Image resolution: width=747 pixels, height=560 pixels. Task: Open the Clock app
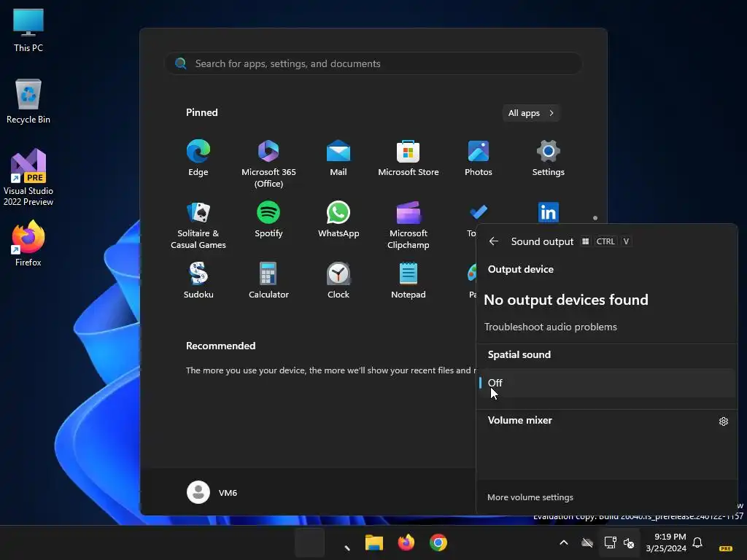[338, 281]
